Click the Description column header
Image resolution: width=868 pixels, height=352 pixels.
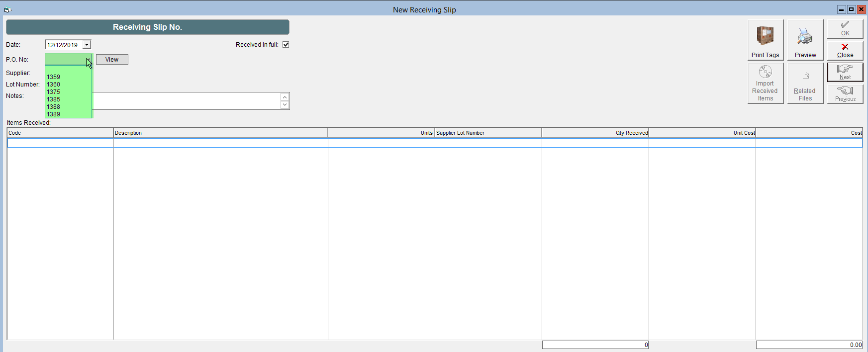tap(220, 133)
